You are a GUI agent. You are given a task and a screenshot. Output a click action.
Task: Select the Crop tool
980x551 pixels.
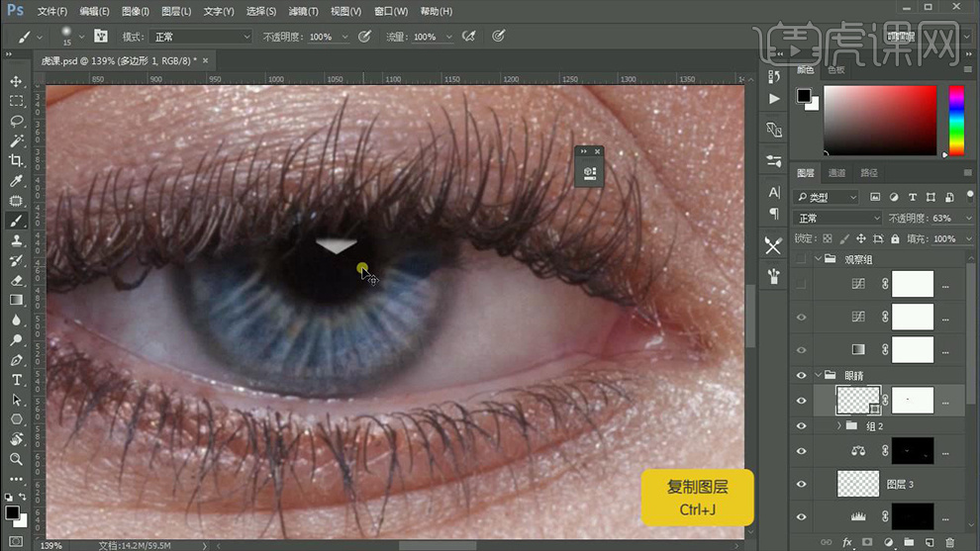[16, 160]
